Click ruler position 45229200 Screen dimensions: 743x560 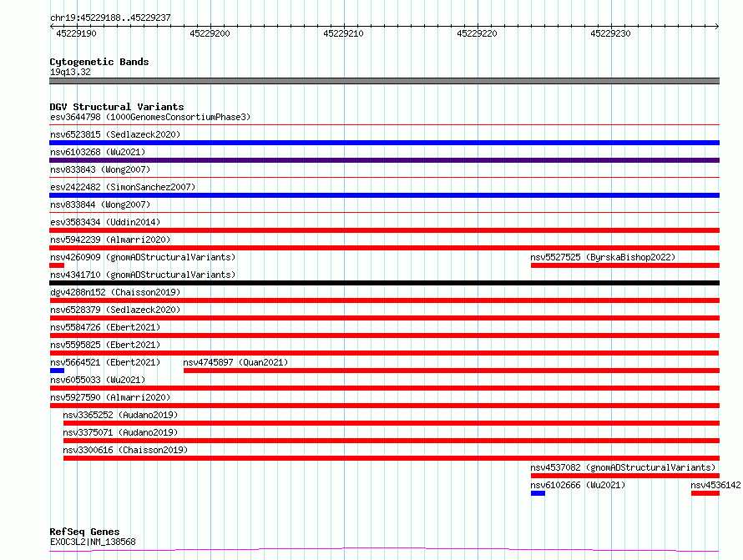(x=210, y=33)
